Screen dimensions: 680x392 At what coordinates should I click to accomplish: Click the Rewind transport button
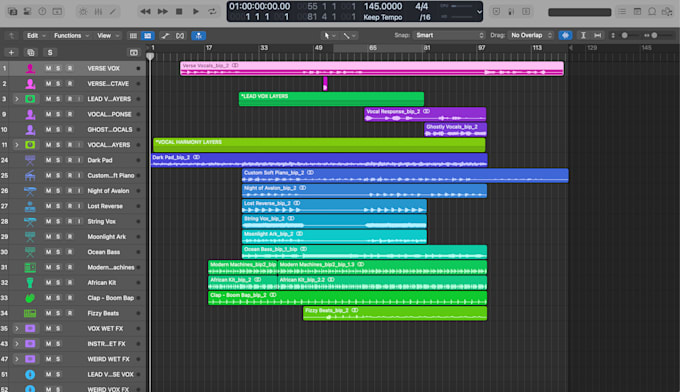pyautogui.click(x=145, y=12)
